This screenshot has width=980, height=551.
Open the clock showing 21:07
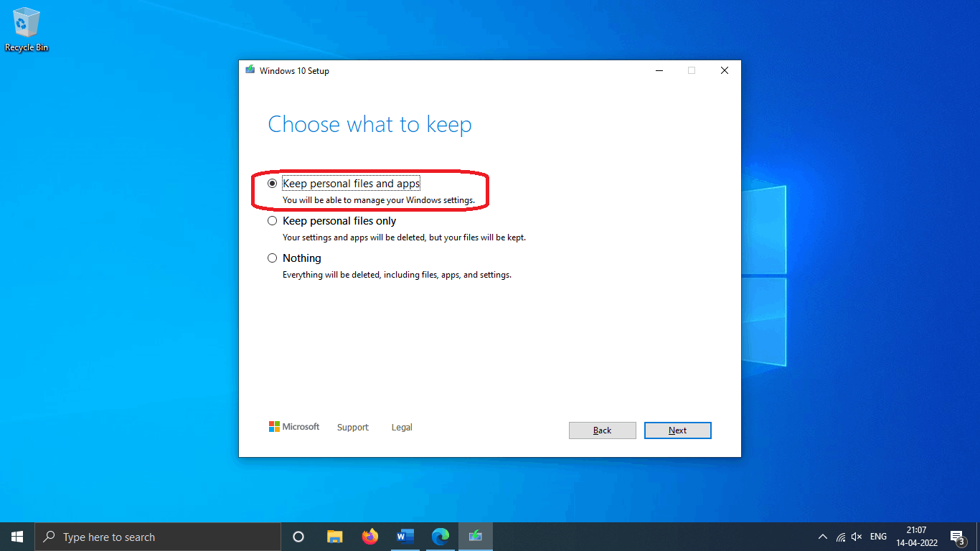(916, 537)
